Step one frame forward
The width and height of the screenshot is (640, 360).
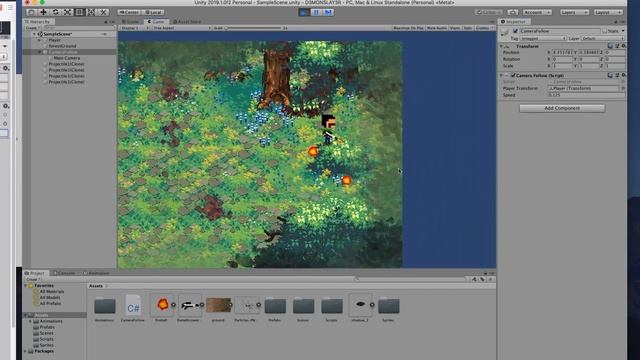click(328, 12)
